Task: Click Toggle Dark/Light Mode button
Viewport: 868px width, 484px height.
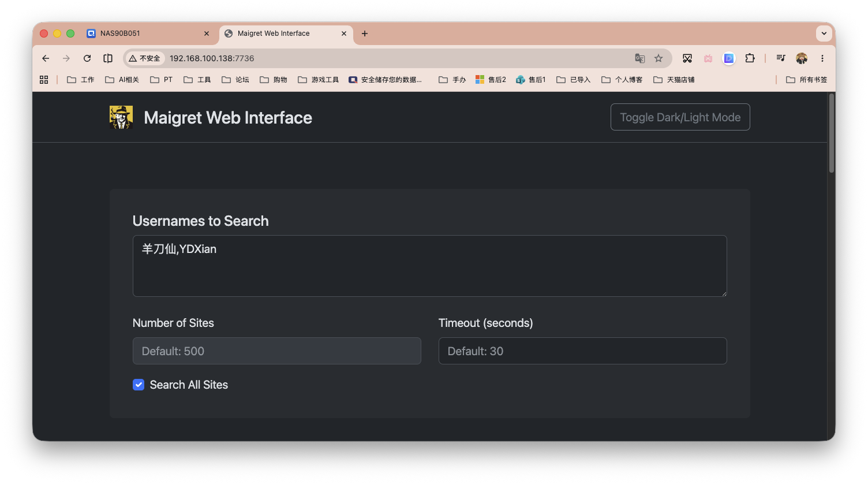Action: pos(680,117)
